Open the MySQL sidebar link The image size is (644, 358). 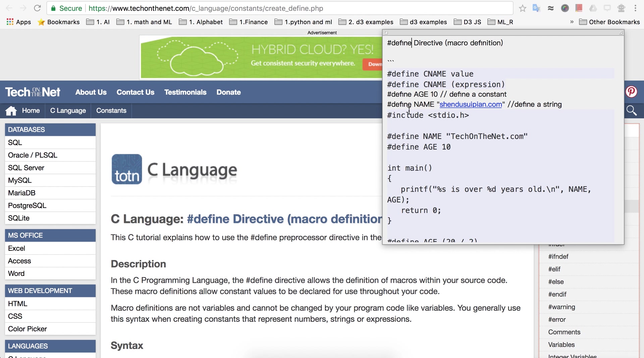(50, 180)
